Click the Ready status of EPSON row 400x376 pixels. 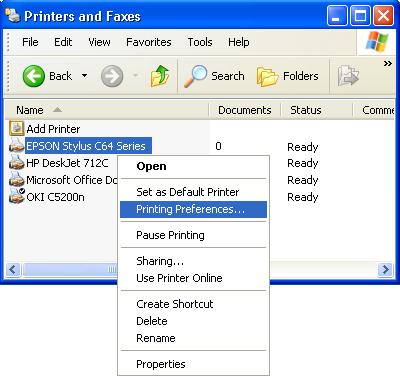(x=303, y=147)
